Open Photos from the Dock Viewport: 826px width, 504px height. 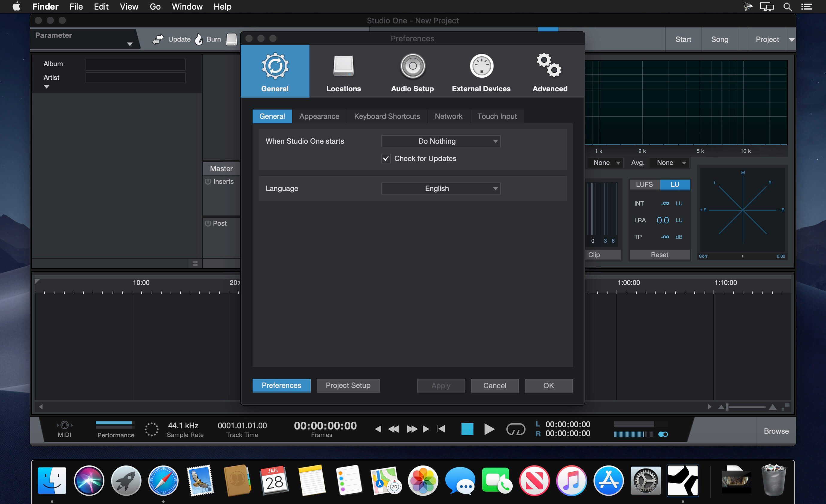point(423,481)
